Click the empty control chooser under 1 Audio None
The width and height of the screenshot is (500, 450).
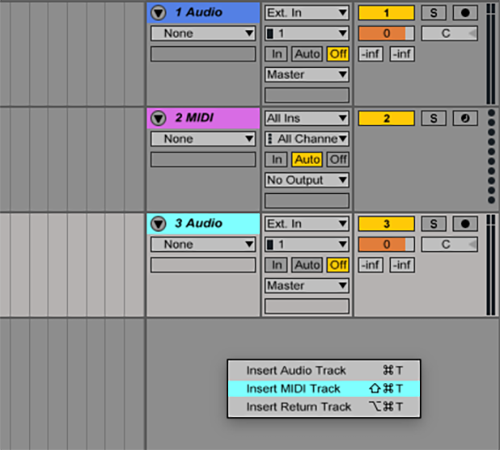(x=203, y=54)
